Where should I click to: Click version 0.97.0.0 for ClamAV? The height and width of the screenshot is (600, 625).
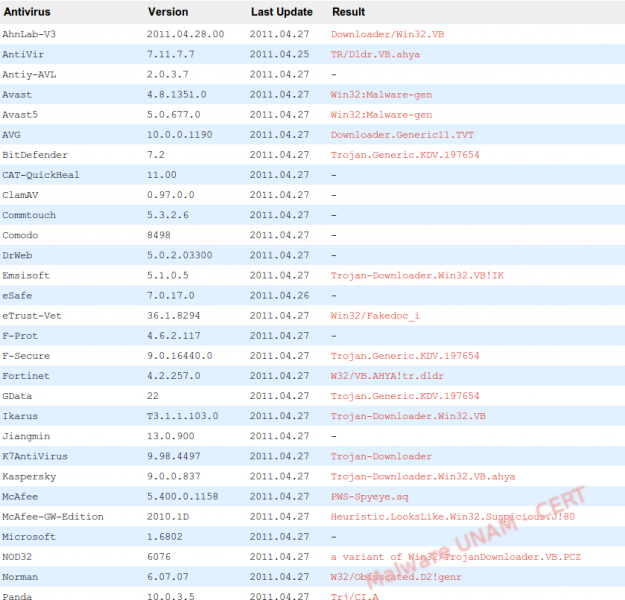coord(171,195)
